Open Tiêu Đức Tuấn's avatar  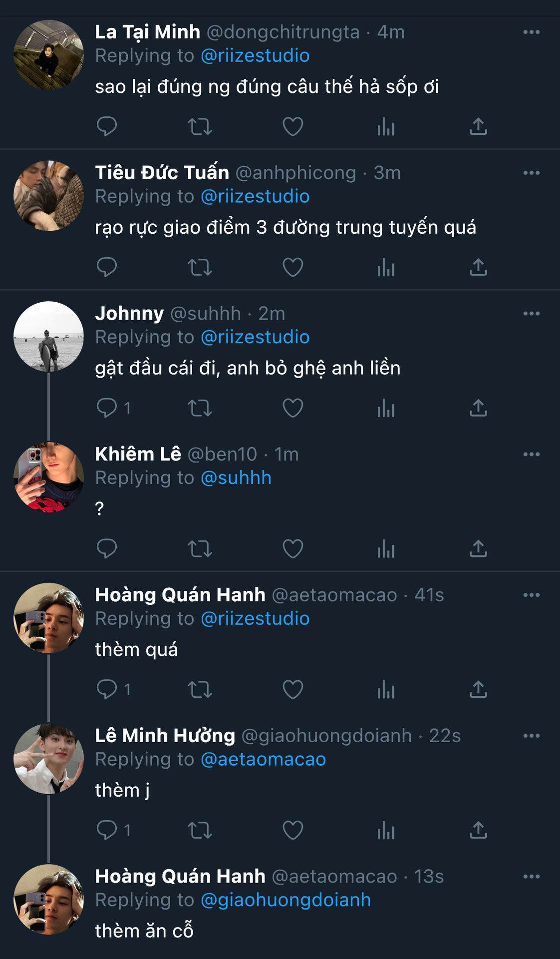pos(48,195)
